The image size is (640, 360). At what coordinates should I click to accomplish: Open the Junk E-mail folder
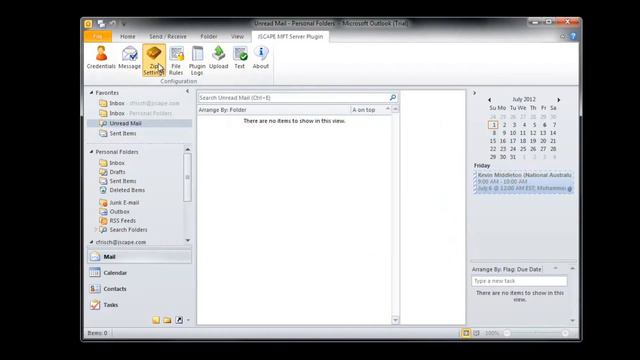pyautogui.click(x=124, y=202)
